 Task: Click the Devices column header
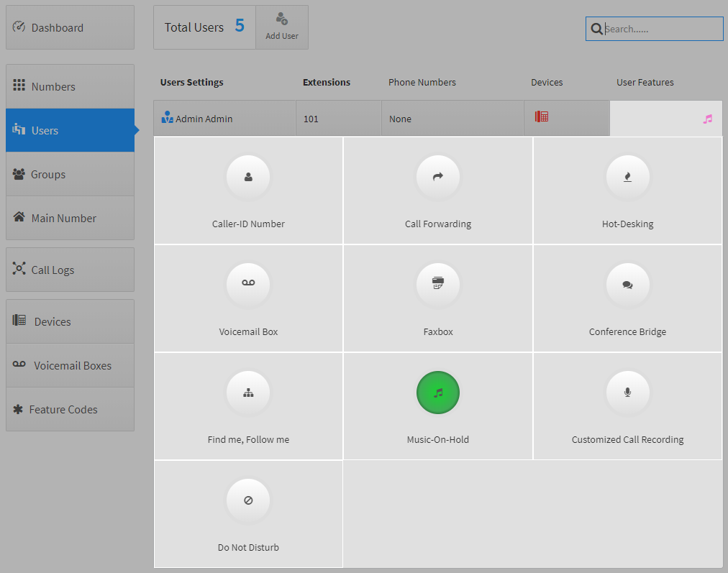[x=547, y=82]
